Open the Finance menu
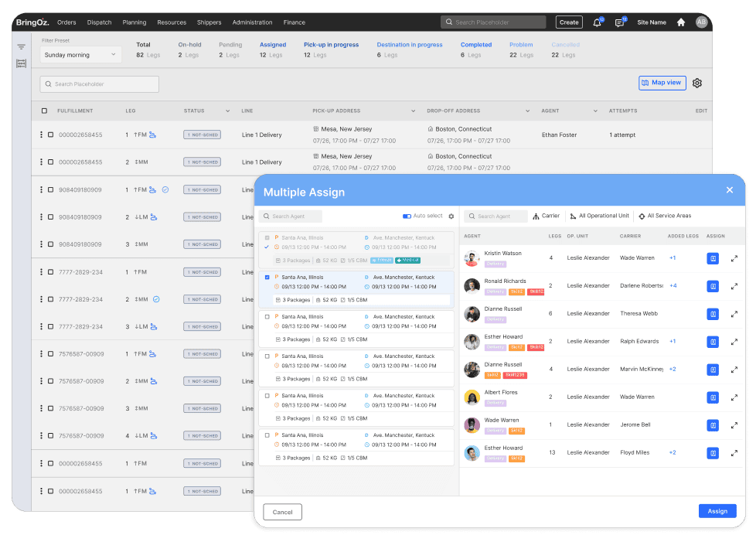 pyautogui.click(x=294, y=22)
